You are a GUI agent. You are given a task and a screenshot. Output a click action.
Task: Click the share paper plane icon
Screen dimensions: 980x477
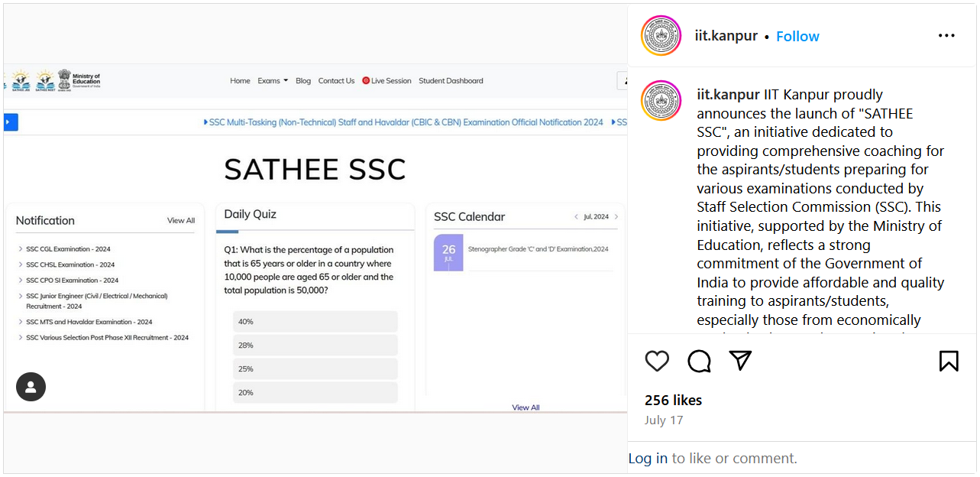pos(740,360)
